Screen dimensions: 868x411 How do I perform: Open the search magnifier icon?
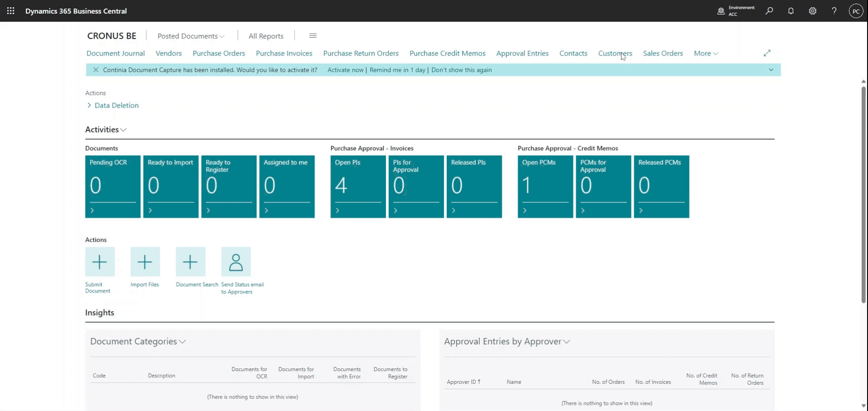(769, 11)
